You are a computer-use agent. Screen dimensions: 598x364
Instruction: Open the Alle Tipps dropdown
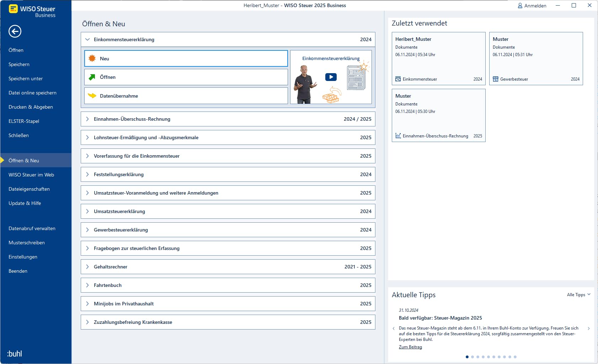[579, 295]
